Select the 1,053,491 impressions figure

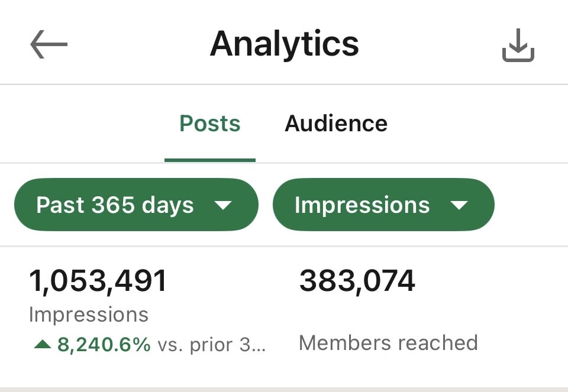(x=98, y=281)
